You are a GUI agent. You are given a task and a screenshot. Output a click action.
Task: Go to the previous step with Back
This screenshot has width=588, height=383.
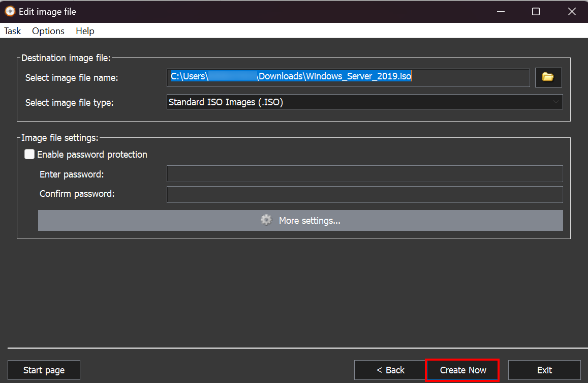[390, 370]
